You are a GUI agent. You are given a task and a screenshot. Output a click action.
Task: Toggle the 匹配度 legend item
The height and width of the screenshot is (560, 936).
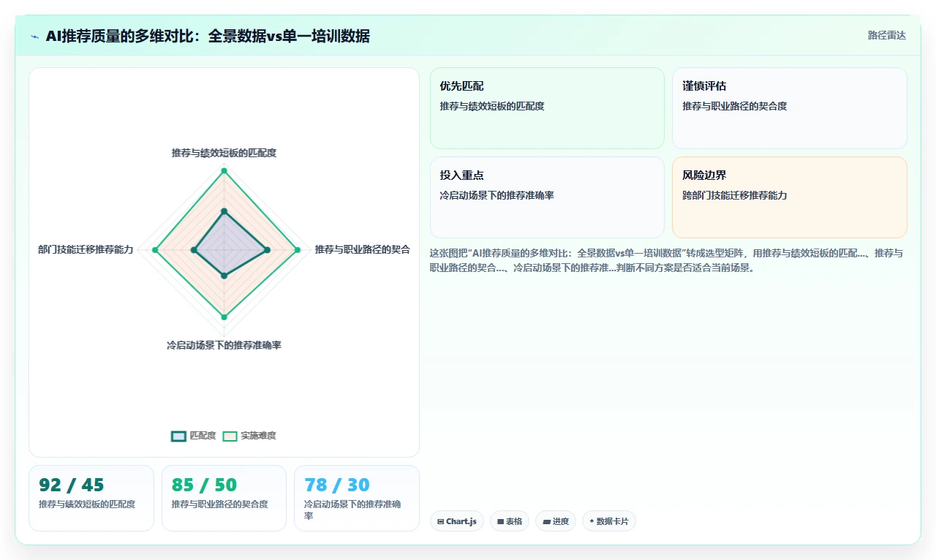pos(194,436)
